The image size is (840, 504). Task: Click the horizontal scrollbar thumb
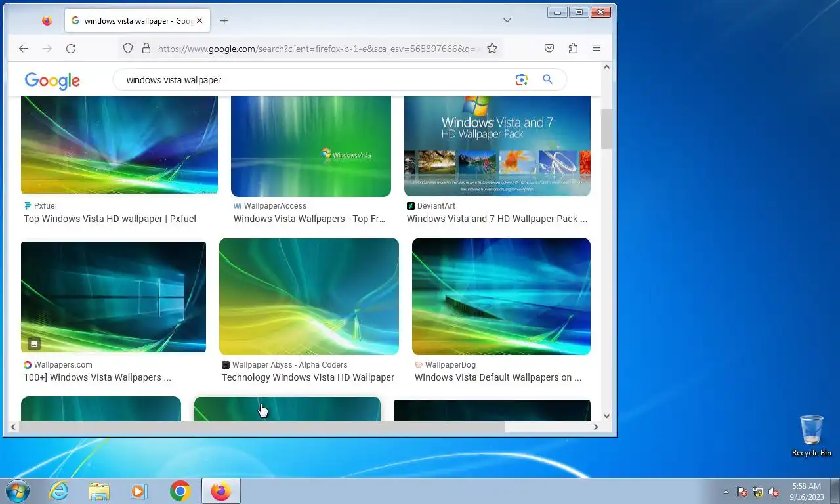pos(262,427)
